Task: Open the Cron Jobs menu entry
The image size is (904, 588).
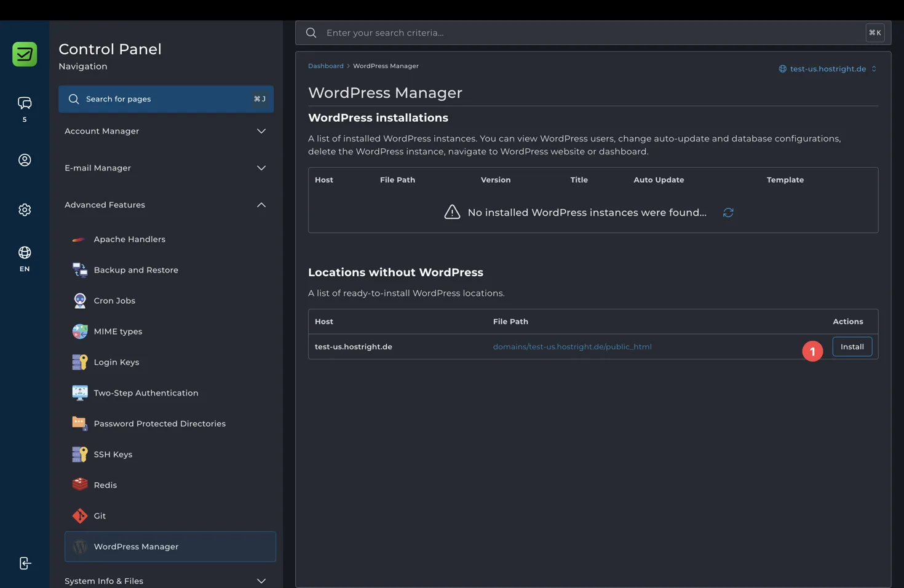Action: tap(170, 301)
